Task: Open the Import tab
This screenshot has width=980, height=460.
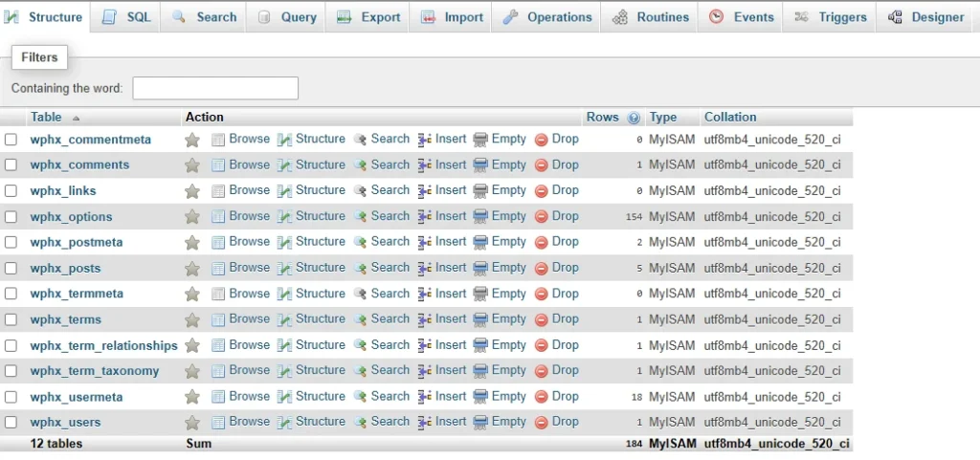Action: coord(450,17)
